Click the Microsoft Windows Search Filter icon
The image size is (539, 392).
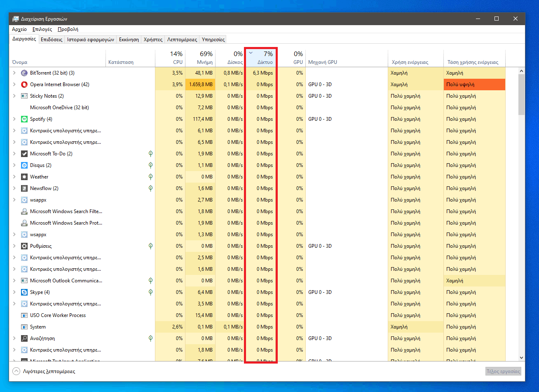24,211
